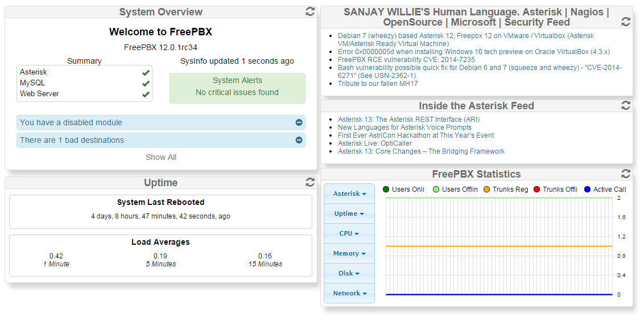Screen dimensions: 644x333
Task: Toggle the Trunks Offline legend series
Action: tap(555, 189)
